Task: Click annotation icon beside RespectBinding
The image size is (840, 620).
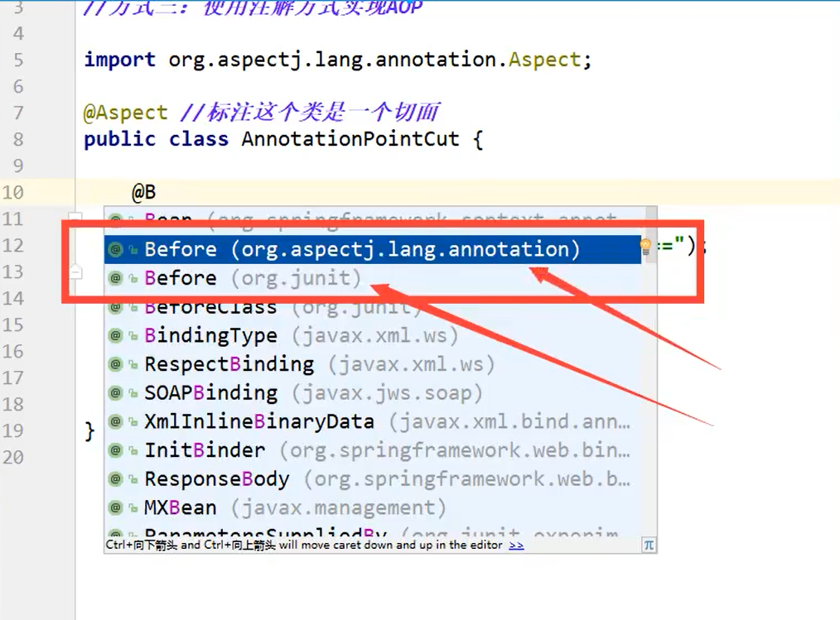Action: (x=116, y=364)
